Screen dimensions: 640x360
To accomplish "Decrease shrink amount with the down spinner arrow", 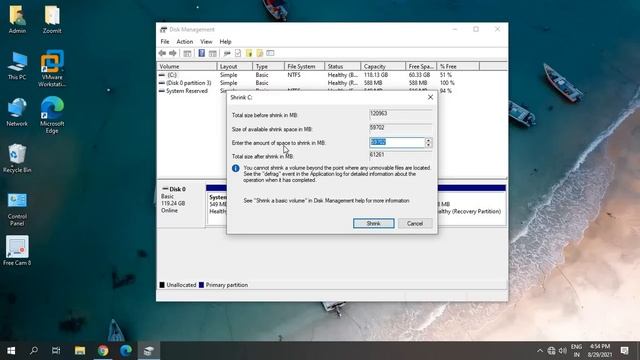I will tap(428, 145).
